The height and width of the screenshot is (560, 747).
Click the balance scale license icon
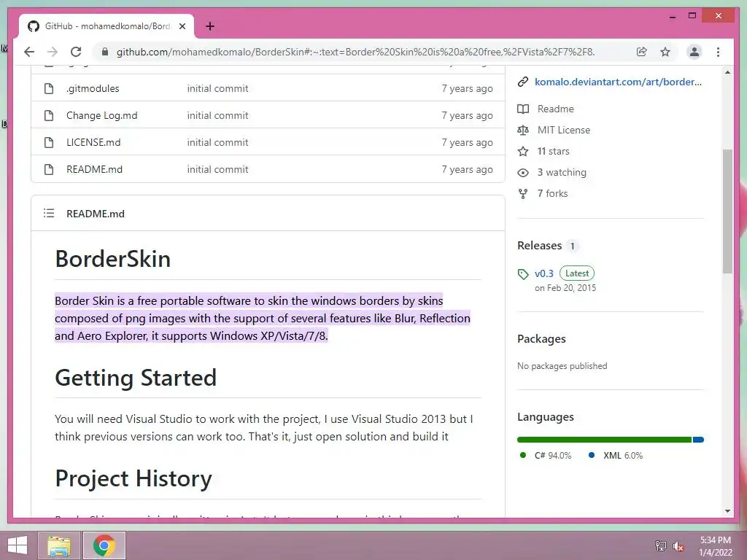[522, 130]
